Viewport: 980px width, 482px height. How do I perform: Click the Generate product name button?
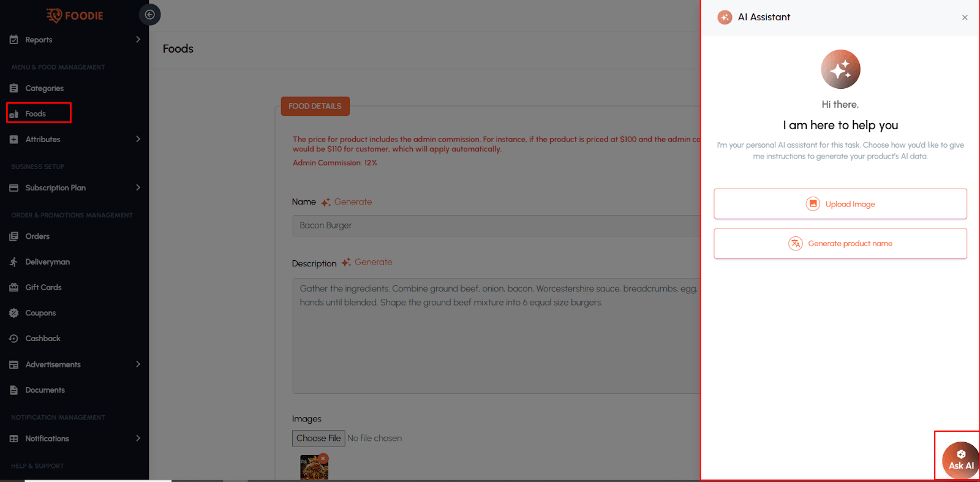pos(840,244)
